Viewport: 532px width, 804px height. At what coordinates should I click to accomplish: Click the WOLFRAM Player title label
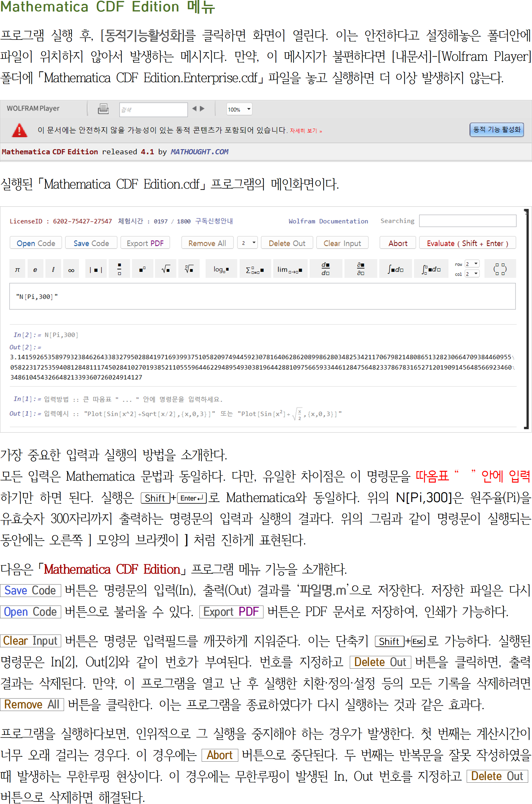(x=33, y=108)
